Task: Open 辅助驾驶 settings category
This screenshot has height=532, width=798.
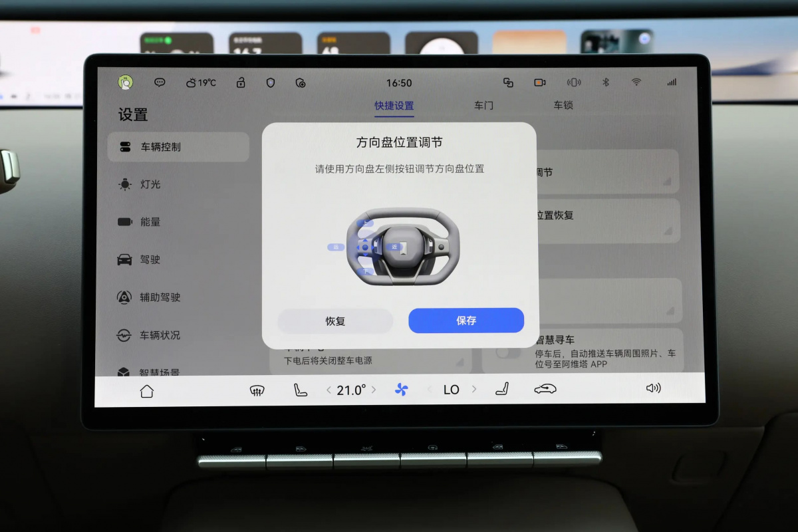Action: pos(160,297)
